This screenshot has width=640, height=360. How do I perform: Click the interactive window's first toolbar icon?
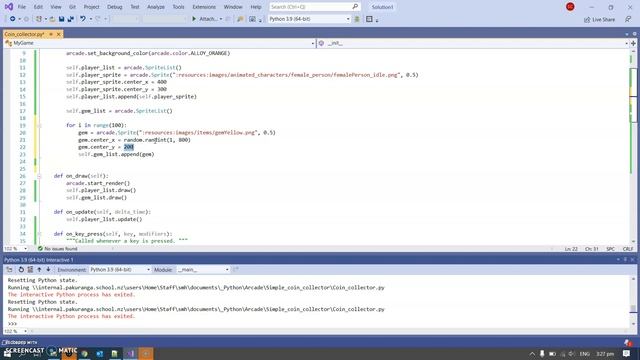9,269
